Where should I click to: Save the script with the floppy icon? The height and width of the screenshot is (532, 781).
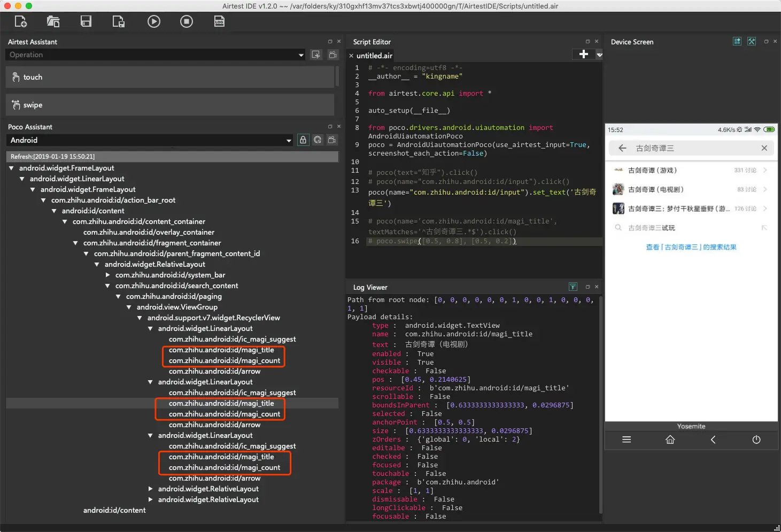(x=86, y=22)
